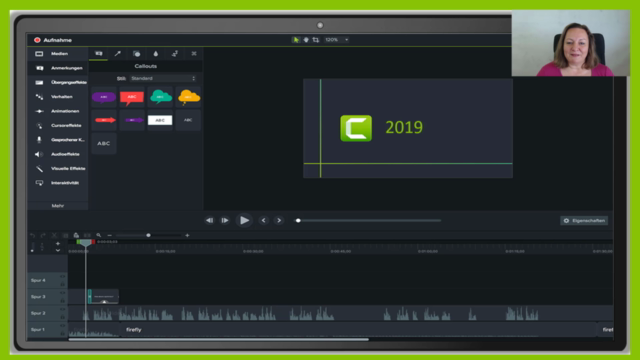Pick the large ABC text callout

coord(104,143)
